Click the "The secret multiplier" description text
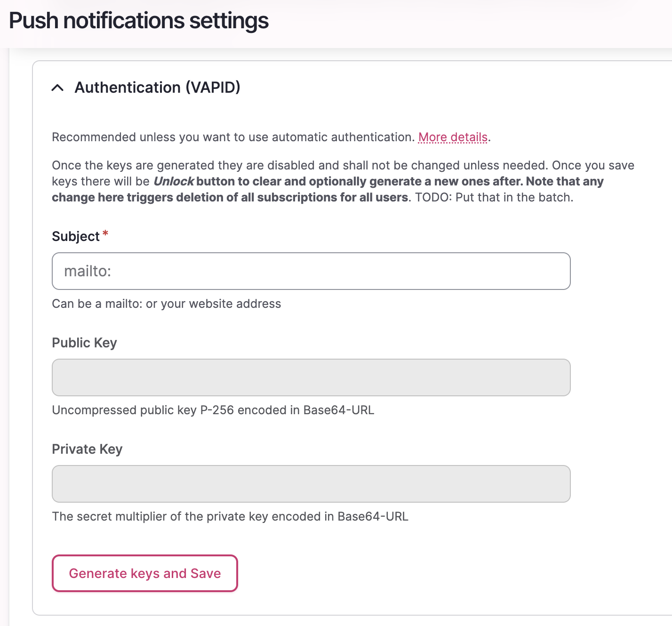 tap(230, 516)
